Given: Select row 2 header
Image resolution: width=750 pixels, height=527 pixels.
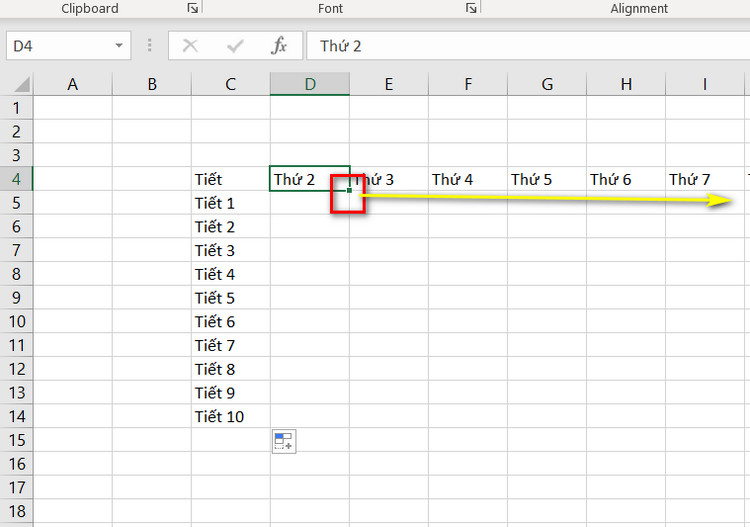Looking at the screenshot, I should (x=16, y=132).
